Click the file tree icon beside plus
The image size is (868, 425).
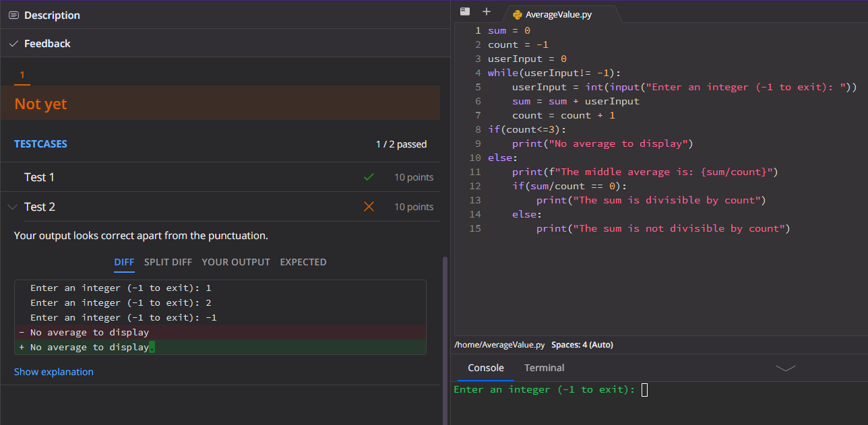coord(464,11)
